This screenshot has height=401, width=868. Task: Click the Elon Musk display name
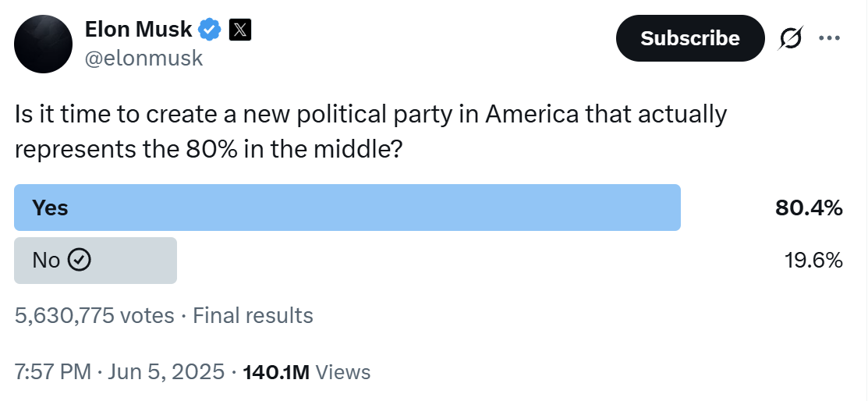tap(138, 30)
